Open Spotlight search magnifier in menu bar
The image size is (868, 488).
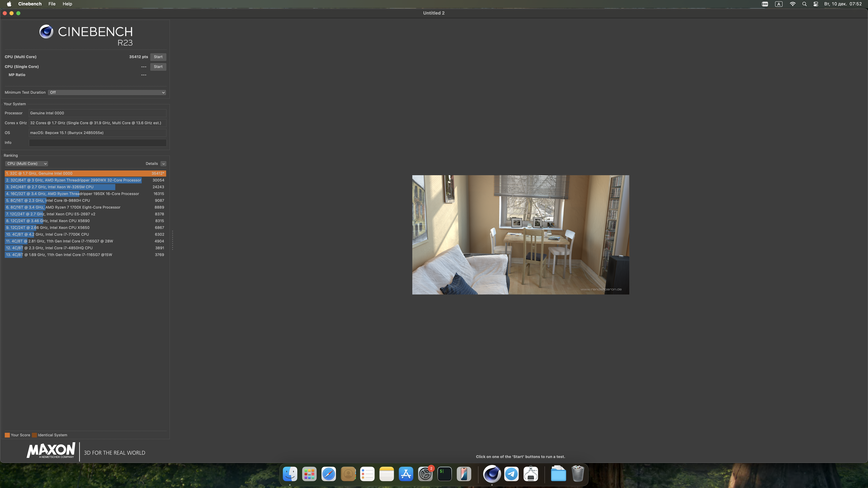click(804, 4)
